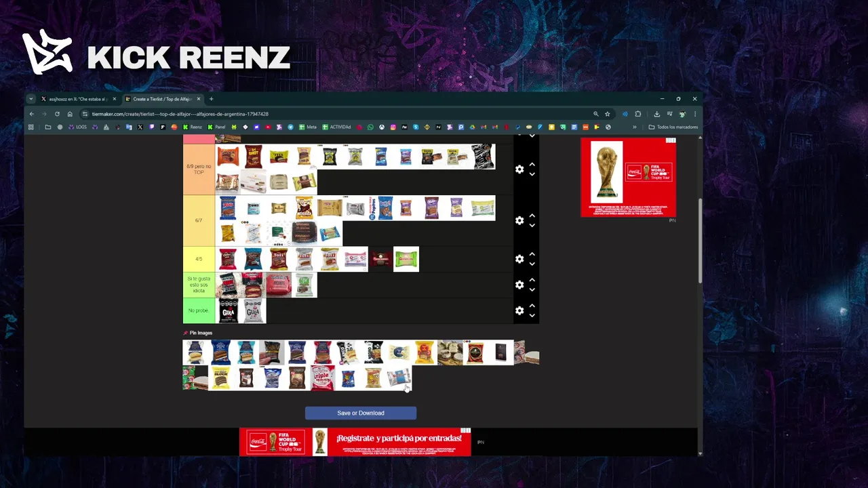Pick the Tri Shot alfajor thumbnail

pyautogui.click(x=254, y=157)
